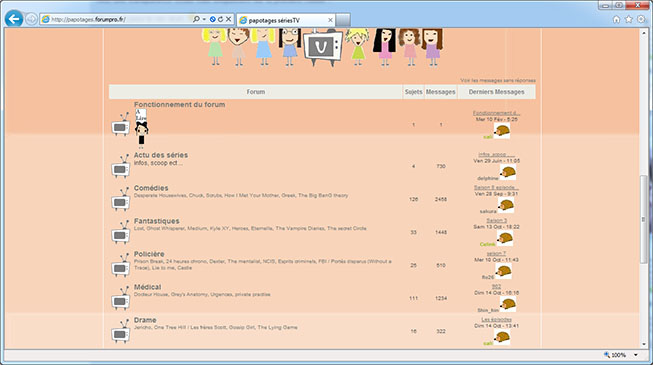The image size is (653, 365).
Task: Click hedgehog avatar in the Drame row
Action: click(x=502, y=337)
